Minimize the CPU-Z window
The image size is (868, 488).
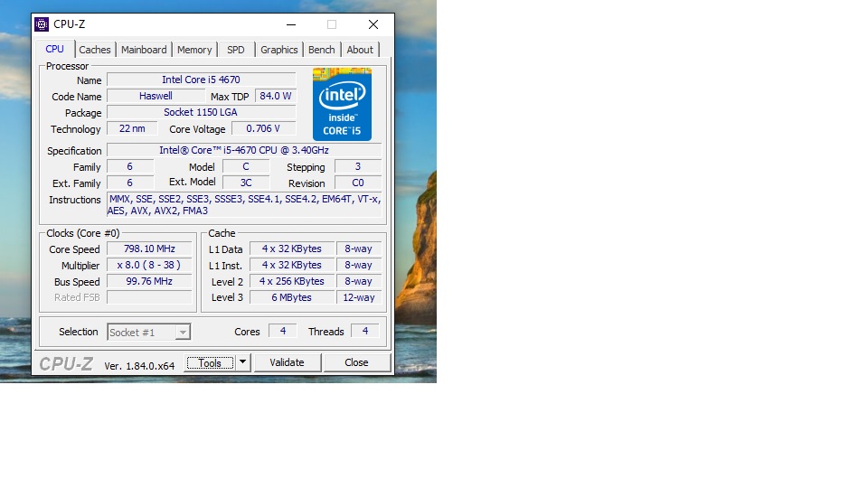291,24
